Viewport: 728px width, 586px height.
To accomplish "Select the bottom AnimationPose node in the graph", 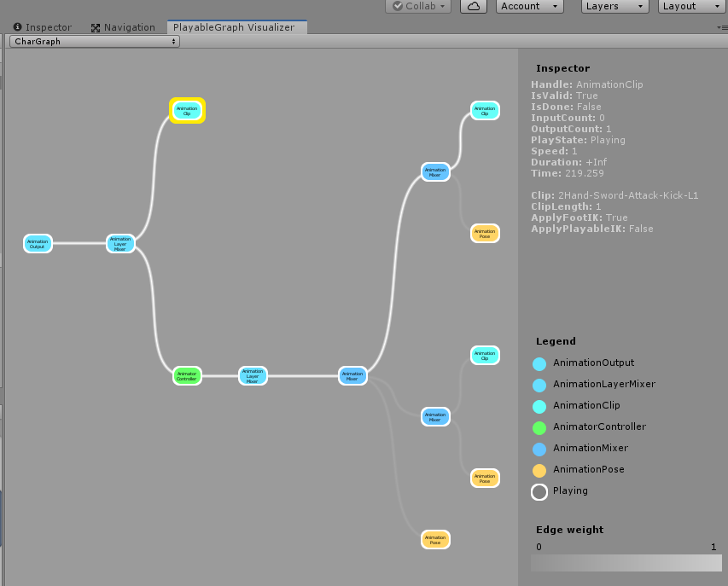I will click(x=435, y=539).
